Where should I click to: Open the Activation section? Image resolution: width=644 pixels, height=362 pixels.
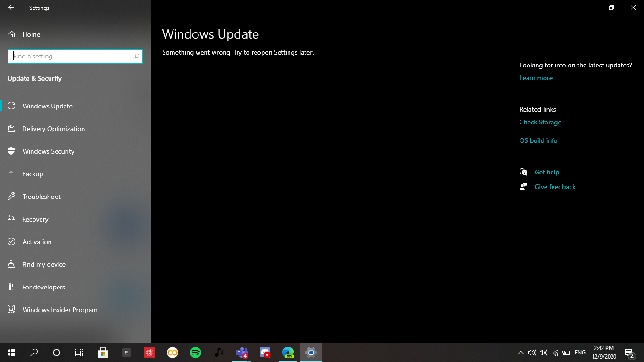tap(75, 242)
